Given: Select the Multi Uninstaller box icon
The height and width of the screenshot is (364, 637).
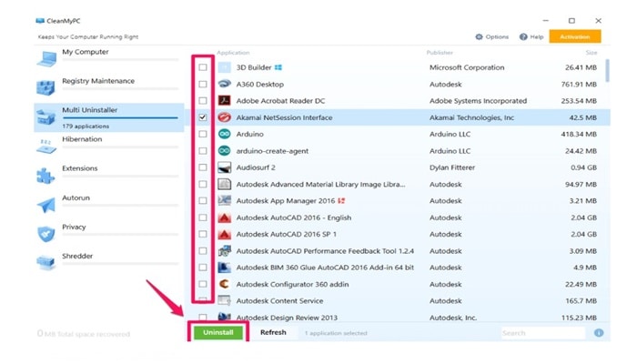Looking at the screenshot, I should pos(45,117).
